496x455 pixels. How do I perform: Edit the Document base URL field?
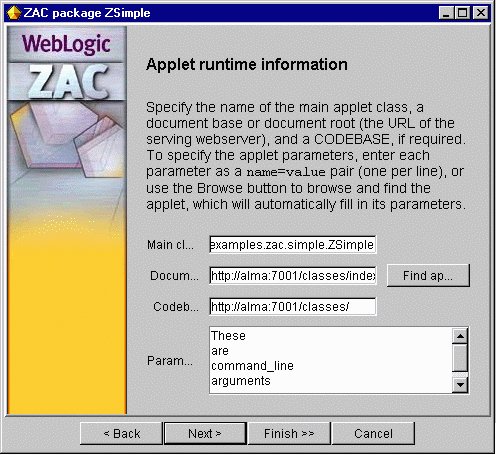coord(293,276)
